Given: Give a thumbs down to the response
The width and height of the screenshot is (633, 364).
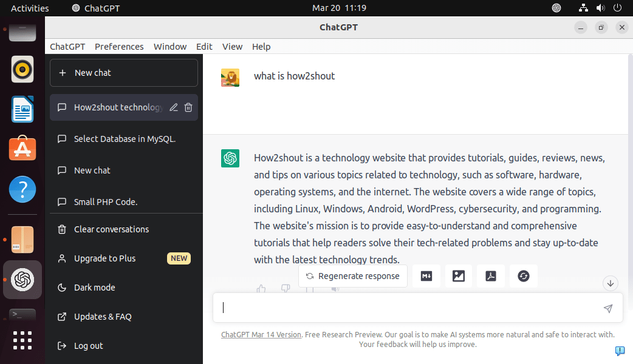Looking at the screenshot, I should tap(285, 289).
